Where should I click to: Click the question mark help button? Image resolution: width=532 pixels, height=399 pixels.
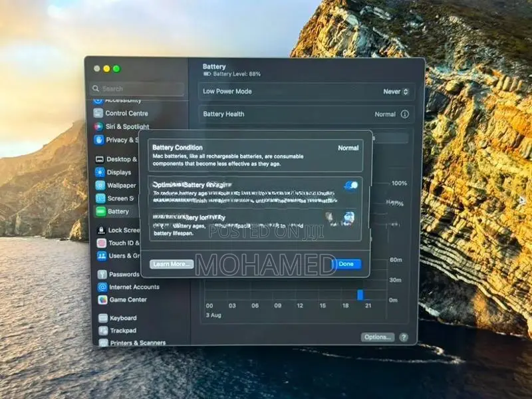pos(404,337)
